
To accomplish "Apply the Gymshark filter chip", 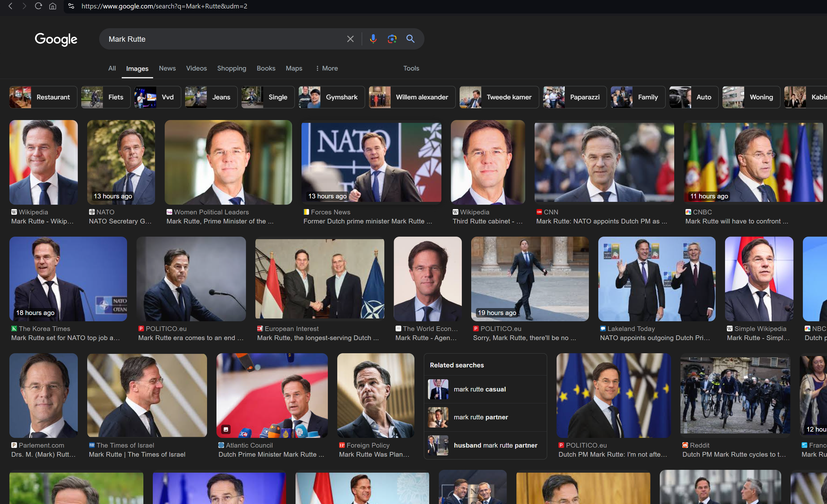I will [332, 97].
